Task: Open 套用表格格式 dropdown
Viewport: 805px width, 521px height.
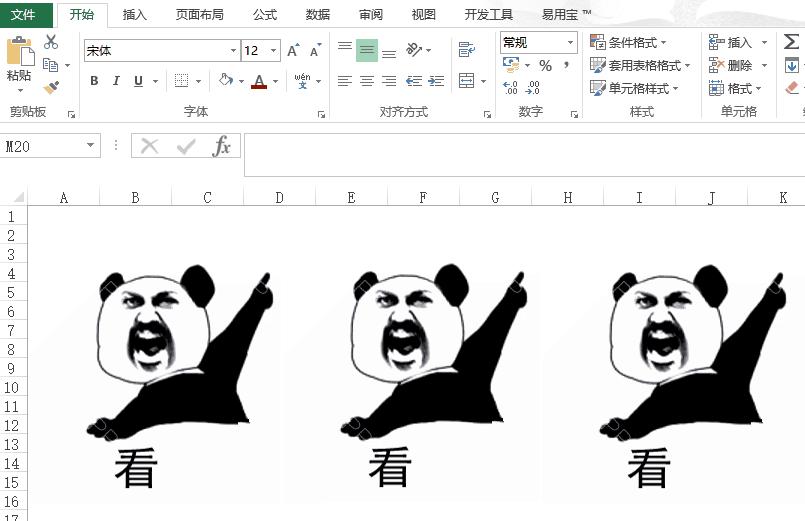Action: [x=640, y=65]
